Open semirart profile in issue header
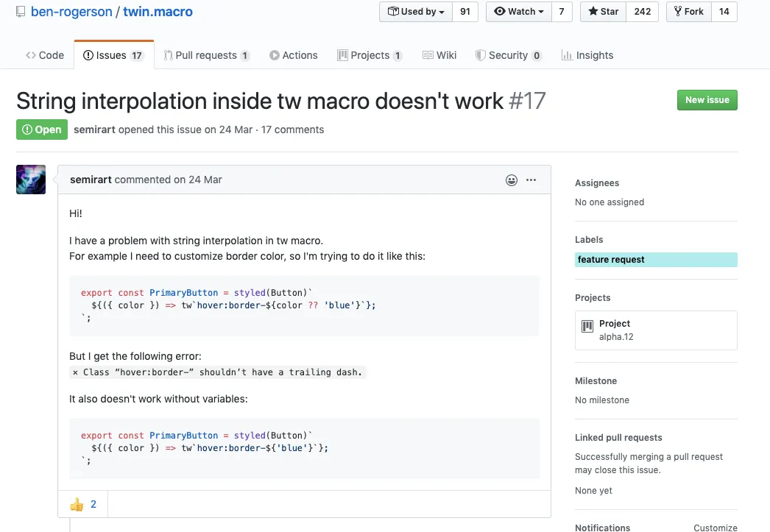The width and height of the screenshot is (770, 532). (x=94, y=130)
